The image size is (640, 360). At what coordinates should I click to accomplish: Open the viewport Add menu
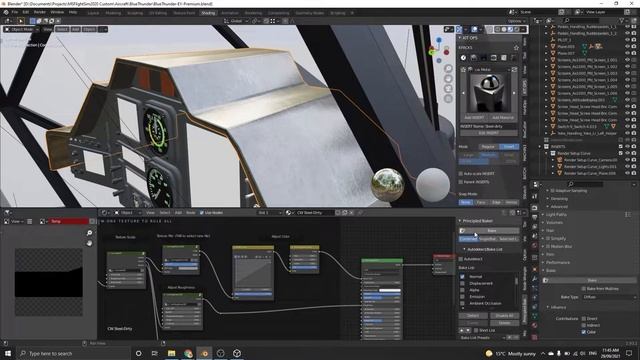76,29
